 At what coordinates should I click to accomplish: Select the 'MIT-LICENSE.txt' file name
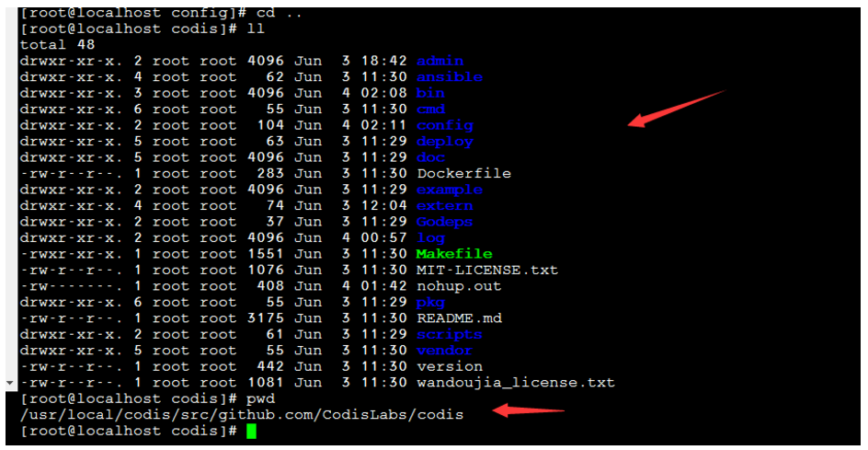487,270
